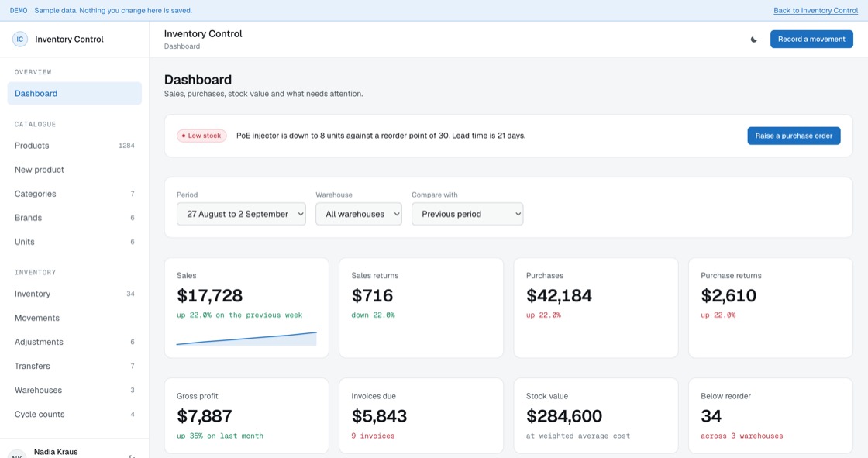Click Raise a purchase order button
This screenshot has width=868, height=458.
[794, 136]
